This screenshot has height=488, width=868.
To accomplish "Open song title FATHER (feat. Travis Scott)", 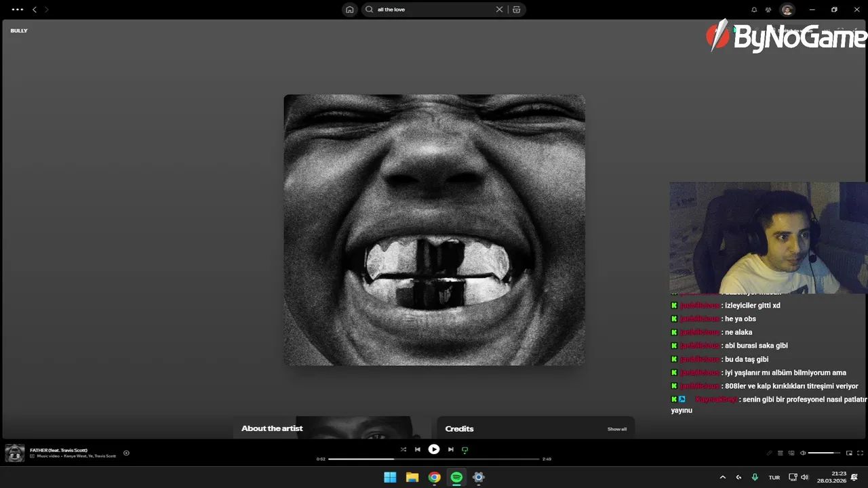I will tap(58, 450).
